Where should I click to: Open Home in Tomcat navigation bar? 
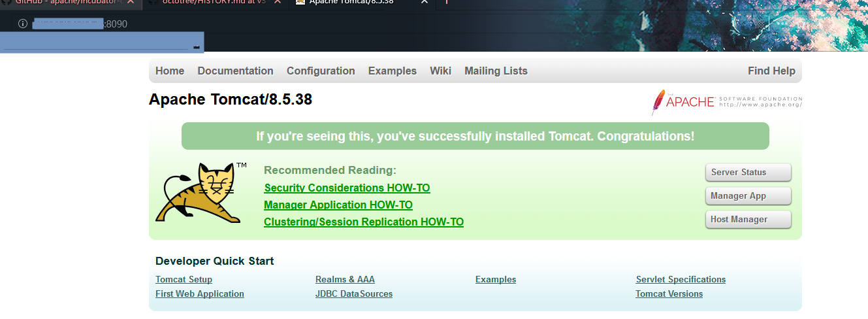tap(170, 71)
